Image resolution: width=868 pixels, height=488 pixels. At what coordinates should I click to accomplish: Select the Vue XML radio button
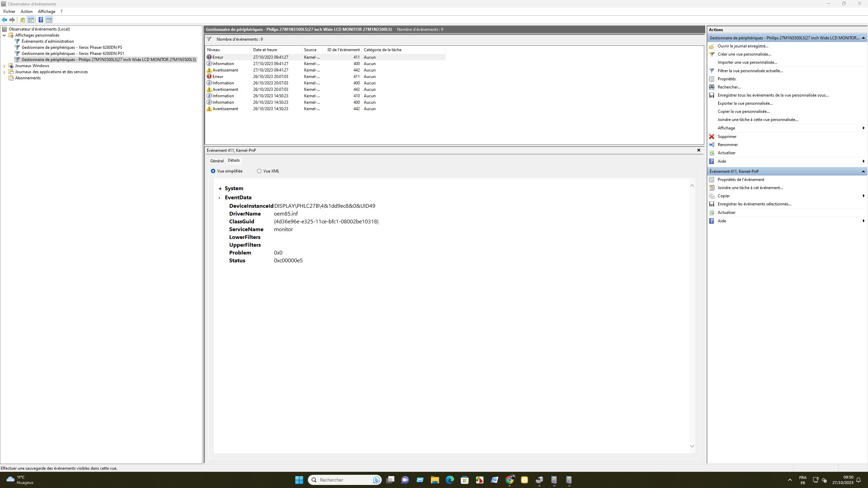259,171
